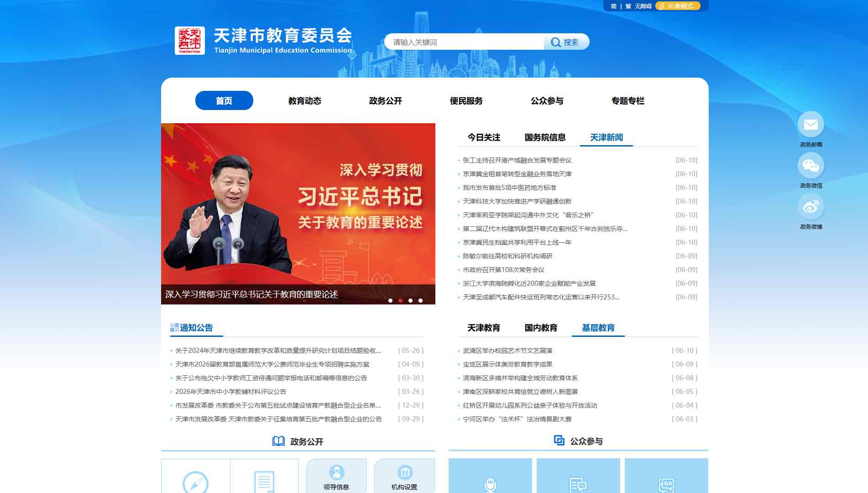
Task: Click the 天津市教育委员会 site title
Action: coord(283,35)
